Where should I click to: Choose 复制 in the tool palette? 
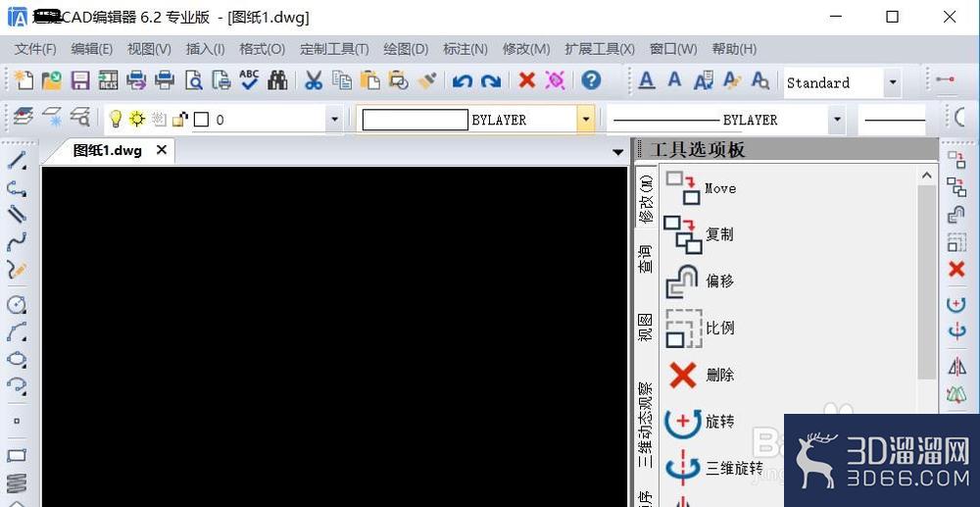[x=699, y=234]
